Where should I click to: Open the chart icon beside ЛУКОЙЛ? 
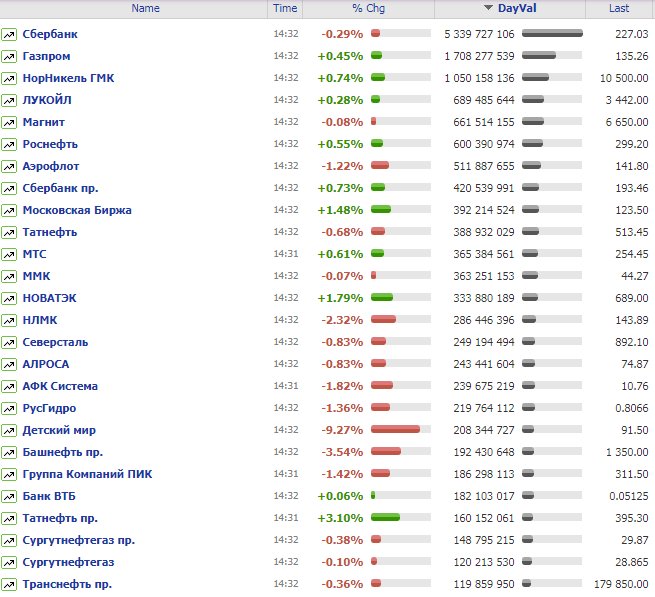pos(9,101)
